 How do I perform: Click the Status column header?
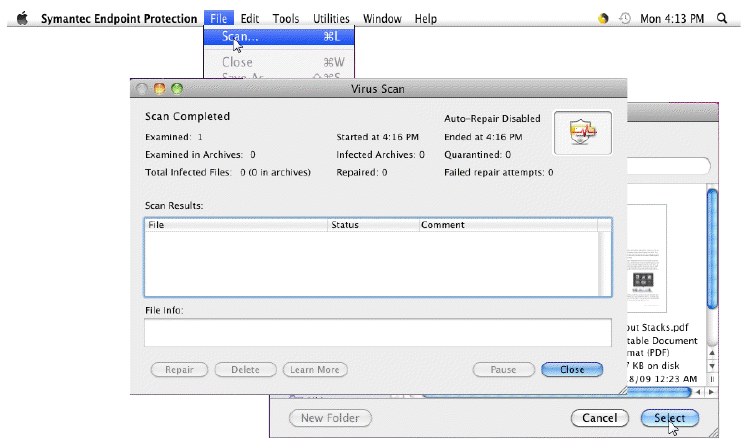click(373, 225)
